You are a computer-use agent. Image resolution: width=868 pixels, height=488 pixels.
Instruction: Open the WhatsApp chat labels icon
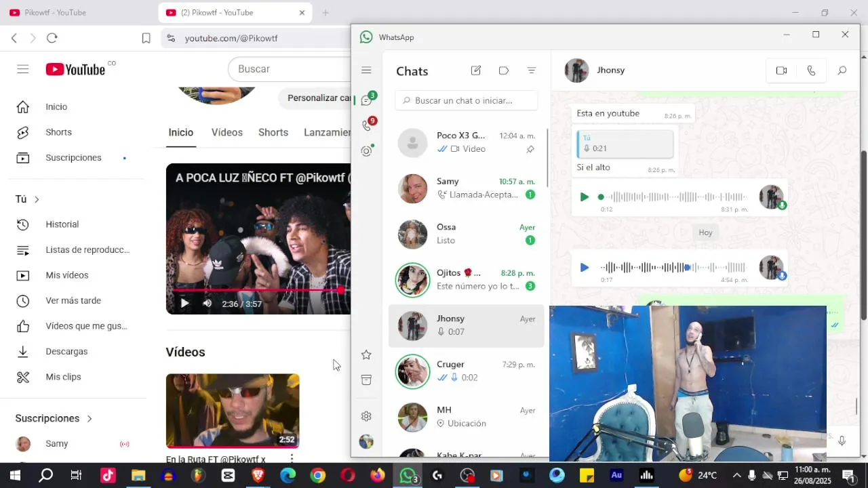click(504, 70)
